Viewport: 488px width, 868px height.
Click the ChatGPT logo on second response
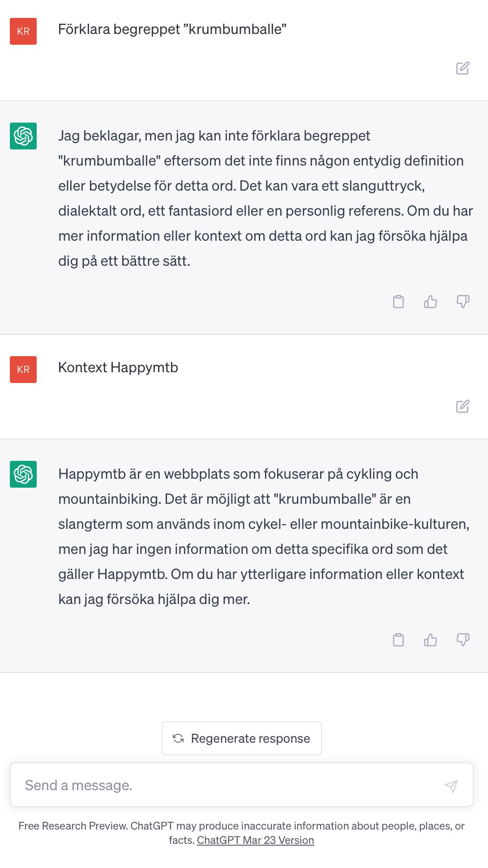tap(23, 474)
